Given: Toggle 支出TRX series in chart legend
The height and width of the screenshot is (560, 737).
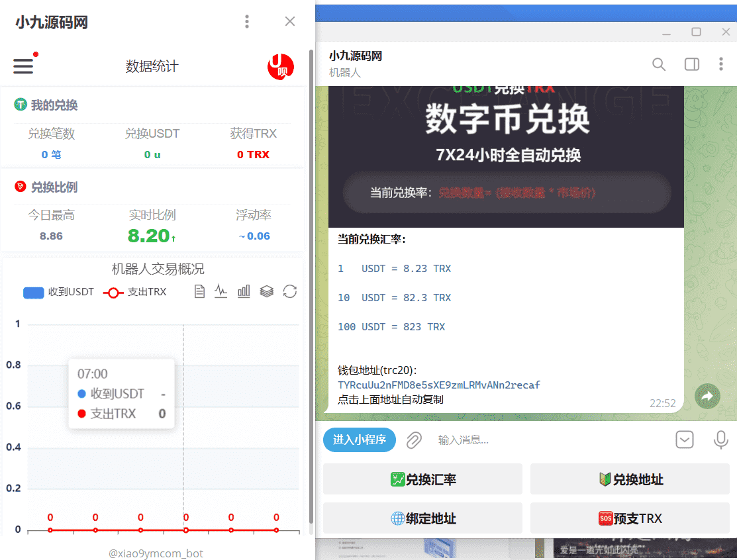Looking at the screenshot, I should pos(135,292).
